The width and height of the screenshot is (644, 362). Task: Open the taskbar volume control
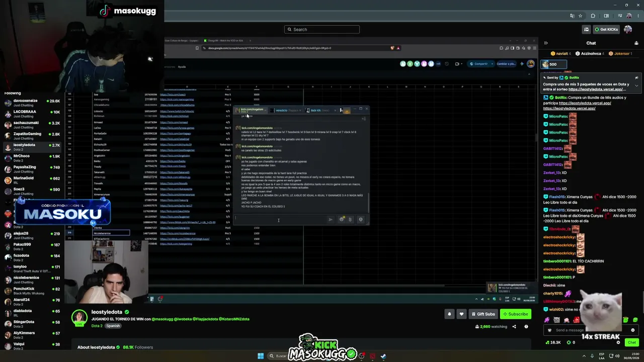[618, 356]
